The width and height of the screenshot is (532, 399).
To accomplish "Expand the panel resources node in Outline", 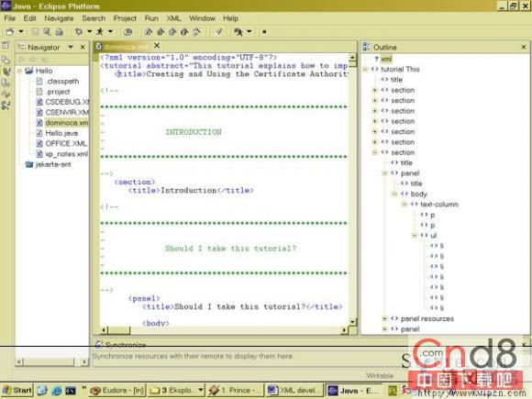I will click(x=384, y=318).
